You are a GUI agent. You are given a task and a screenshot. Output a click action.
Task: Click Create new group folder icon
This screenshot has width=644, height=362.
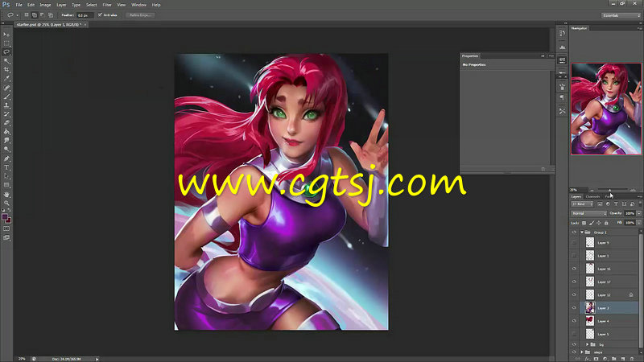tap(614, 359)
